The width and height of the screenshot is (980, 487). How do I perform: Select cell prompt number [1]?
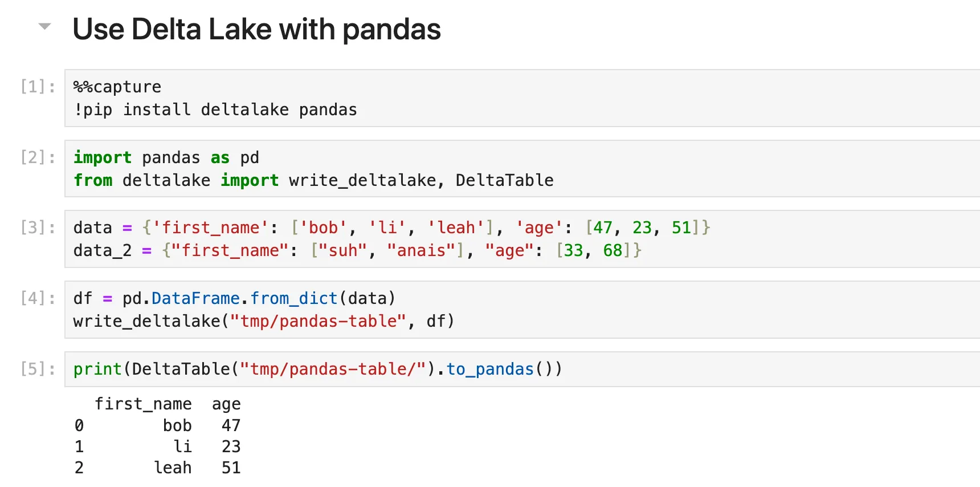coord(38,87)
